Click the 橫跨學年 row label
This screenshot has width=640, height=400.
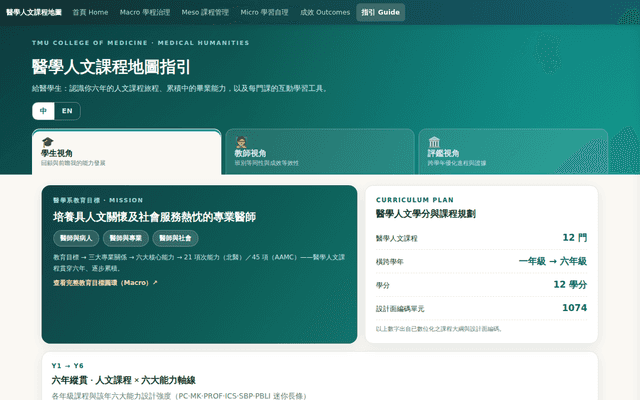(x=389, y=262)
